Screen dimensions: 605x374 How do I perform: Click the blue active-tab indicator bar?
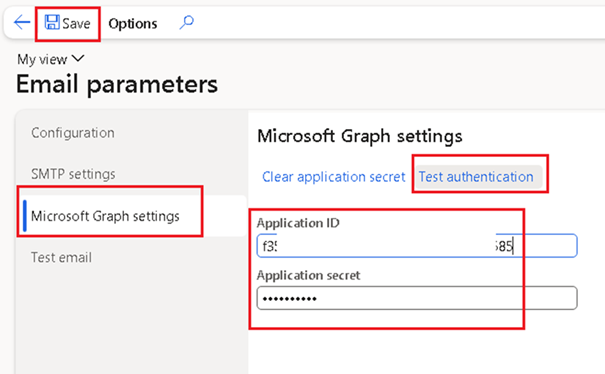[x=25, y=216]
